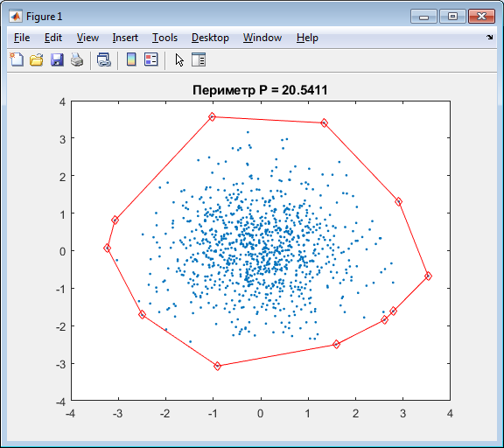This screenshot has width=504, height=448.
Task: Open the Desktop menu
Action: click(210, 38)
